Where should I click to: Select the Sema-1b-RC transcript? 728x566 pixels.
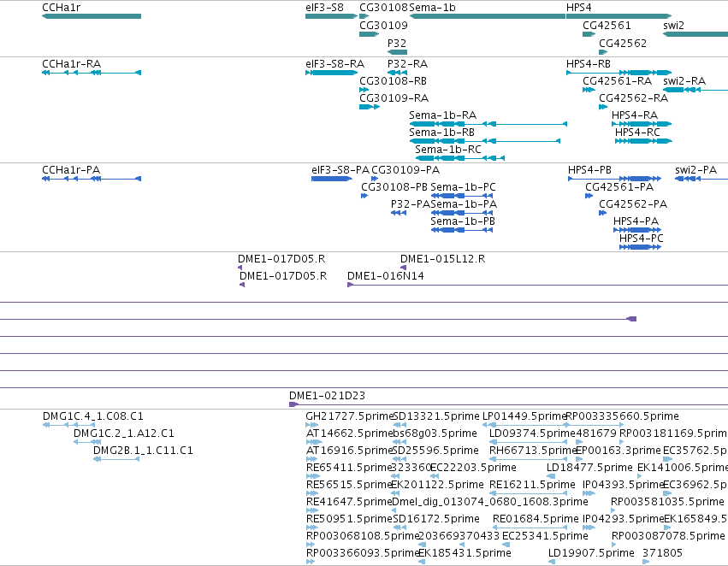click(x=459, y=158)
